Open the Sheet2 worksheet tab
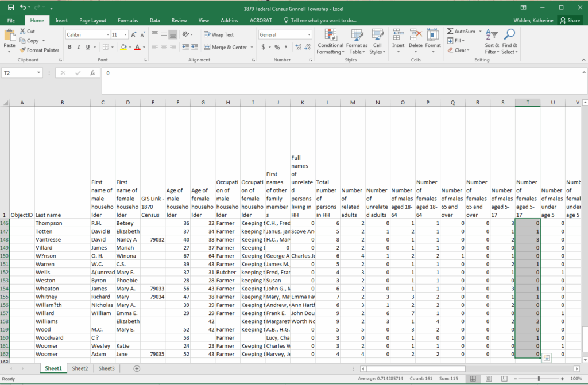Viewport: 588px width, 385px height. [x=80, y=368]
